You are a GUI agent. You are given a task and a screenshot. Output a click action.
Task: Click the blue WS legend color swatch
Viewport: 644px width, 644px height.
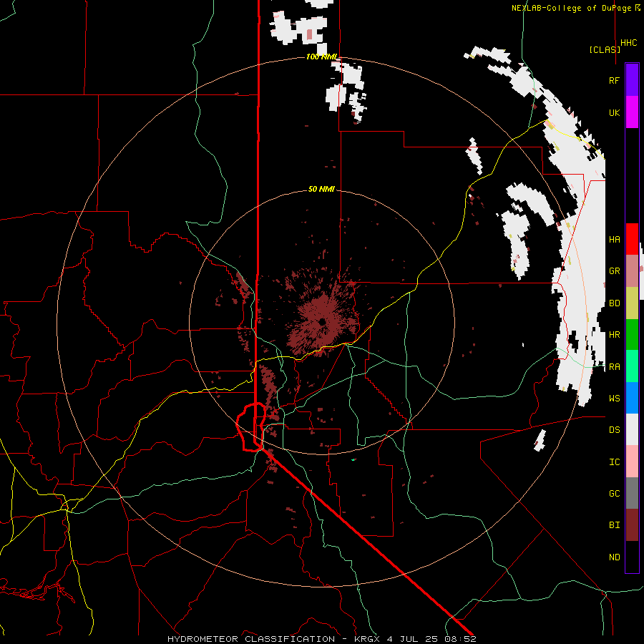tap(632, 398)
